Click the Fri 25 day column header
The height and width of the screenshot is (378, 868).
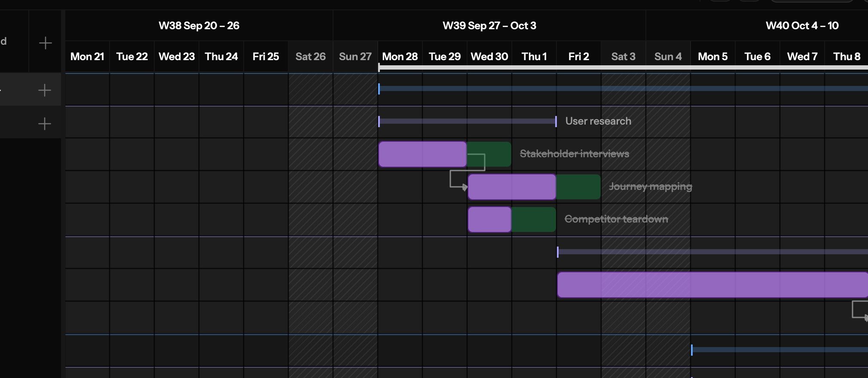pyautogui.click(x=266, y=57)
